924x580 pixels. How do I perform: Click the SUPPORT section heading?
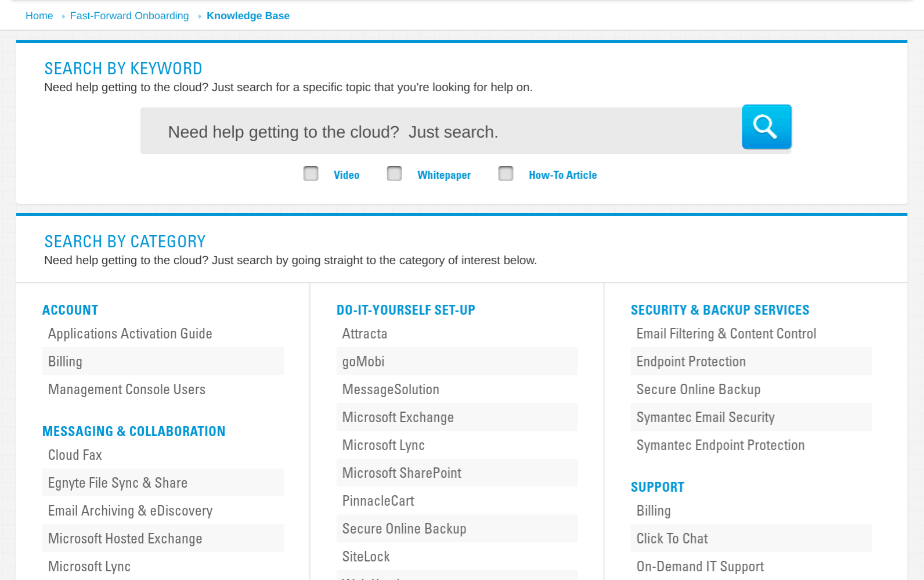[x=658, y=487]
